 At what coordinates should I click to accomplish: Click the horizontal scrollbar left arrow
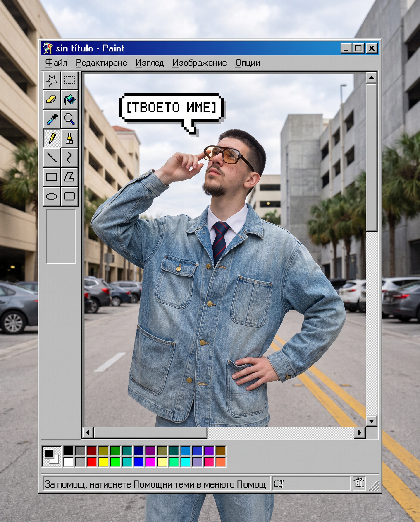coord(88,433)
